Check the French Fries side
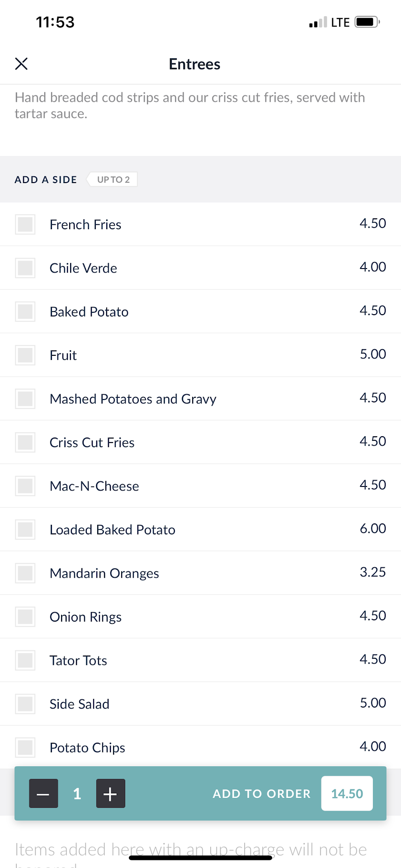This screenshot has width=401, height=868. click(25, 225)
